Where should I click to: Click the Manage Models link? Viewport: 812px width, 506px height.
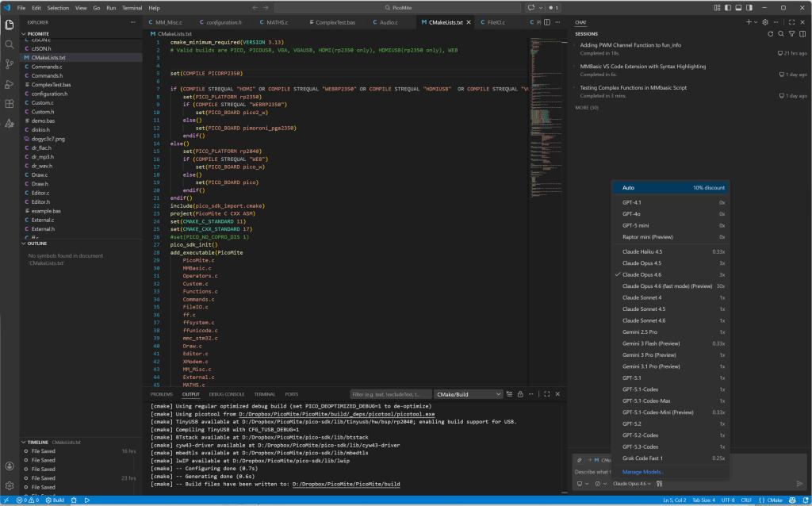(643, 472)
